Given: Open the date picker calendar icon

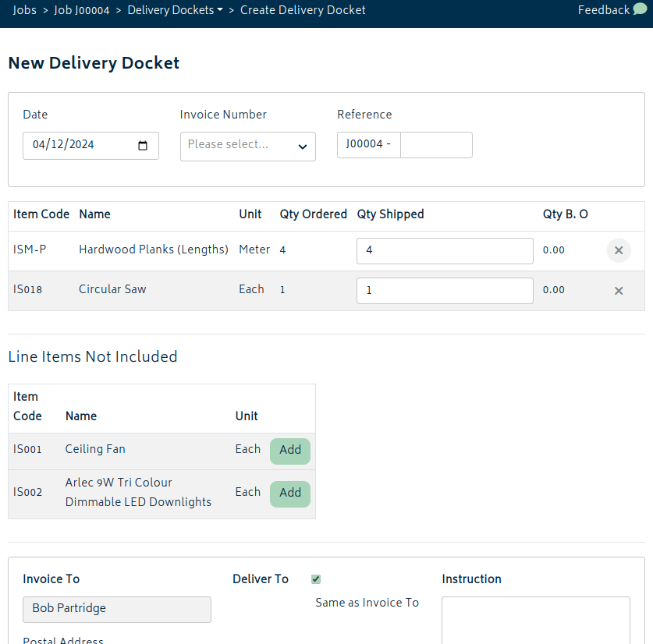Looking at the screenshot, I should (143, 145).
